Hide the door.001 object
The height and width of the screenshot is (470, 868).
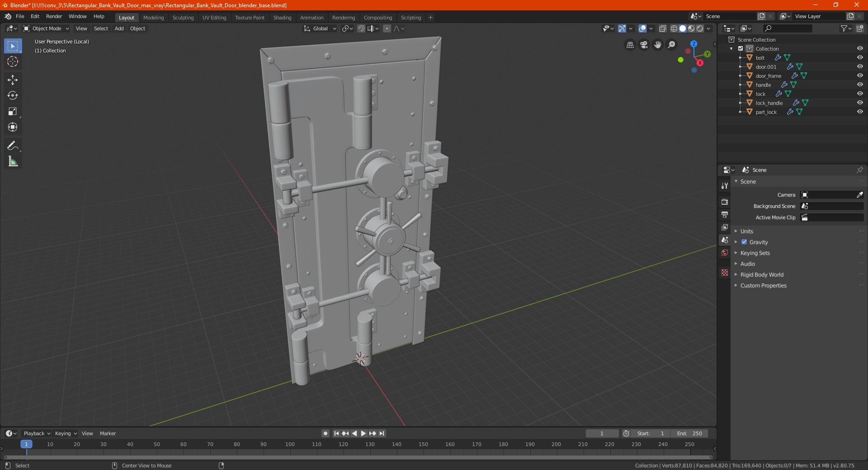pos(860,66)
